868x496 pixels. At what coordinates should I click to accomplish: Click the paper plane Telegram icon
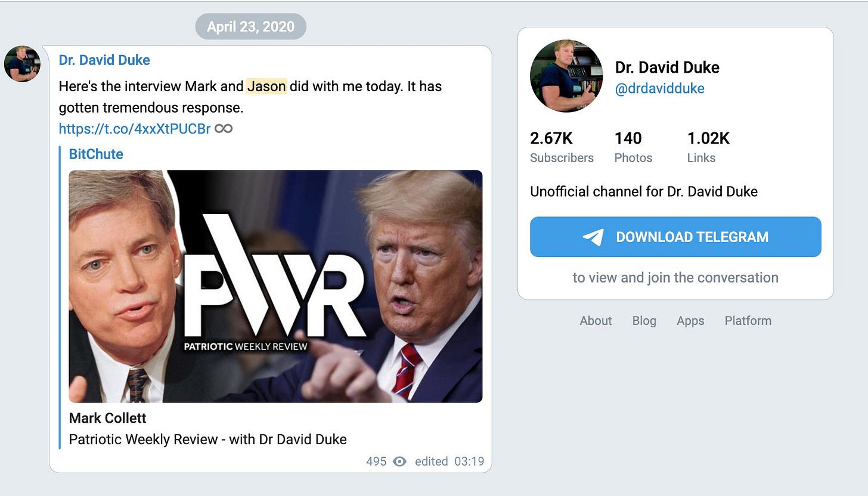[x=593, y=237]
